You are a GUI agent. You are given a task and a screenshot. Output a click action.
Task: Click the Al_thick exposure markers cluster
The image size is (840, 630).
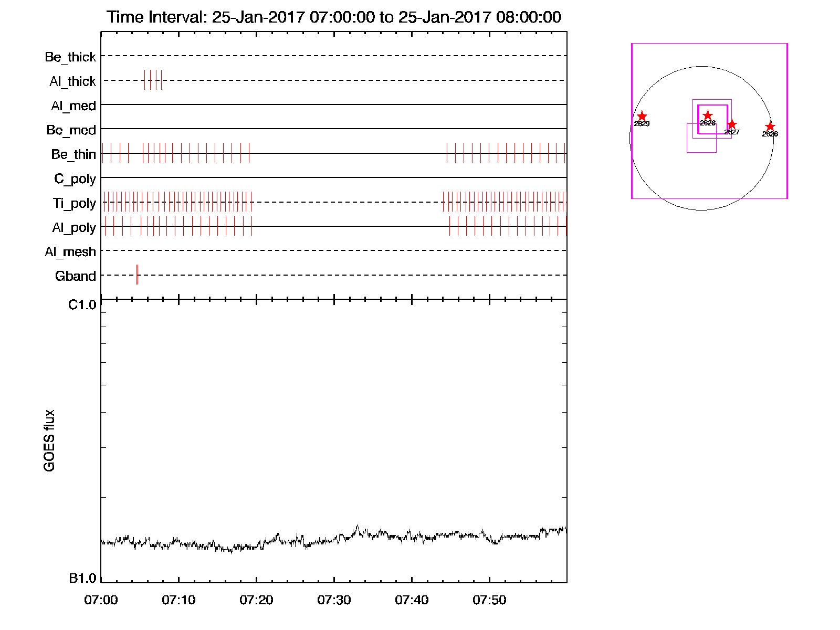click(x=153, y=80)
